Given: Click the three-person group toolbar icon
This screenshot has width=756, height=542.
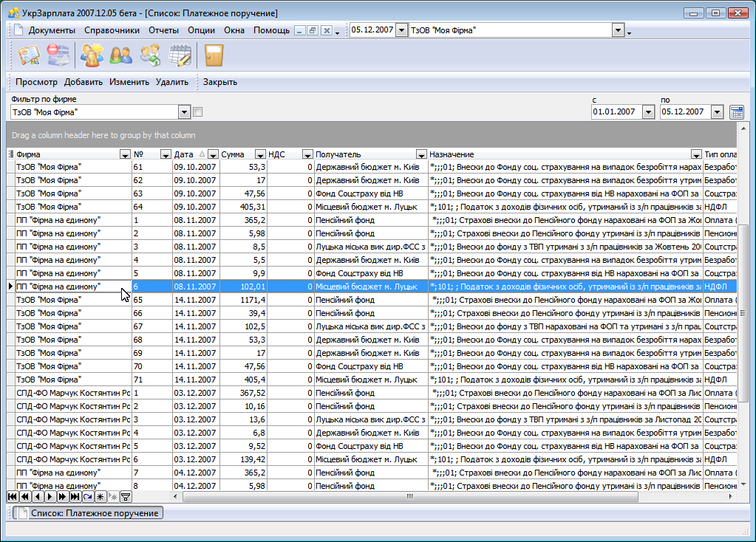Looking at the screenshot, I should [x=92, y=55].
